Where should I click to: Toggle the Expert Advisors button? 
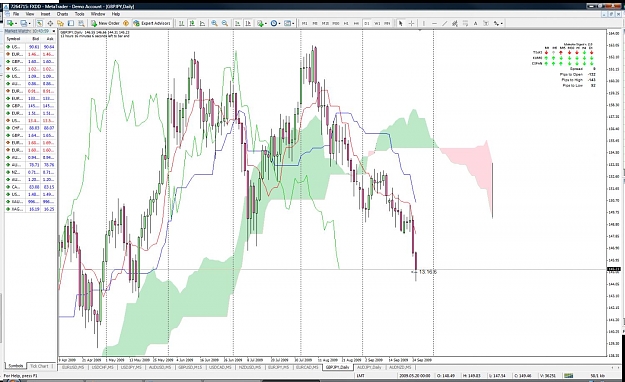click(x=152, y=24)
